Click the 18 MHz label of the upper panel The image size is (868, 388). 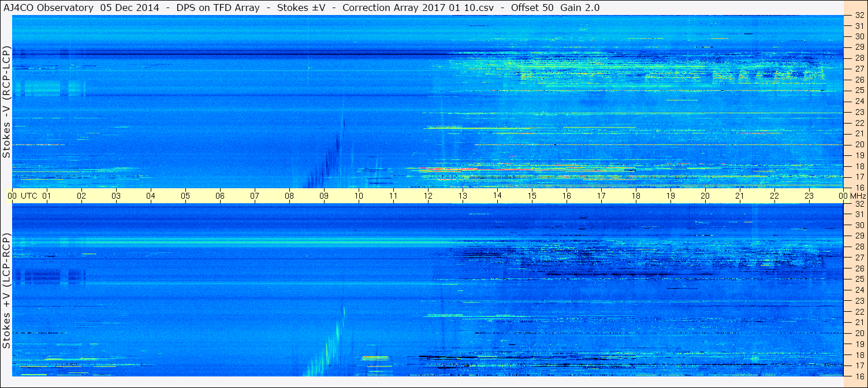(x=859, y=166)
